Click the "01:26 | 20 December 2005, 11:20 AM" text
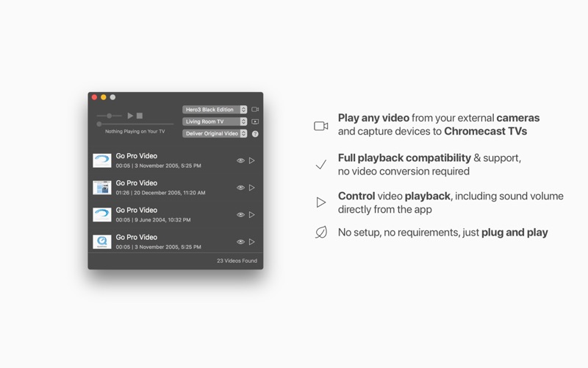This screenshot has width=588, height=368. pos(160,193)
